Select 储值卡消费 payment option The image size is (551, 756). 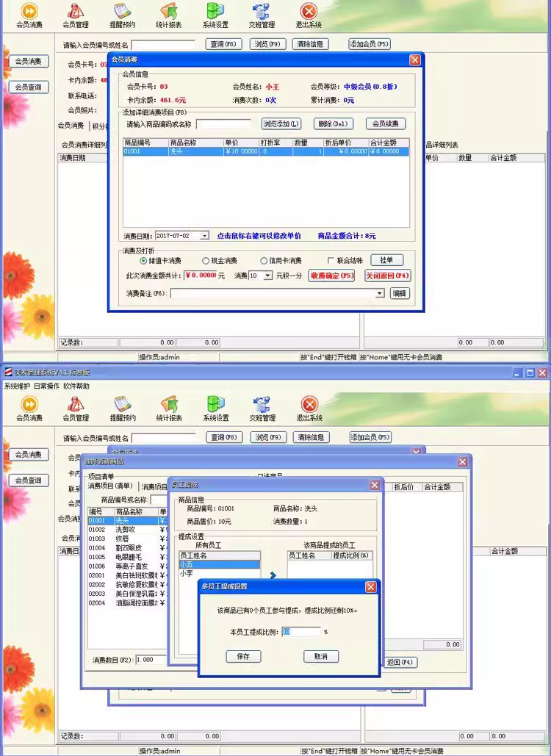point(161,261)
